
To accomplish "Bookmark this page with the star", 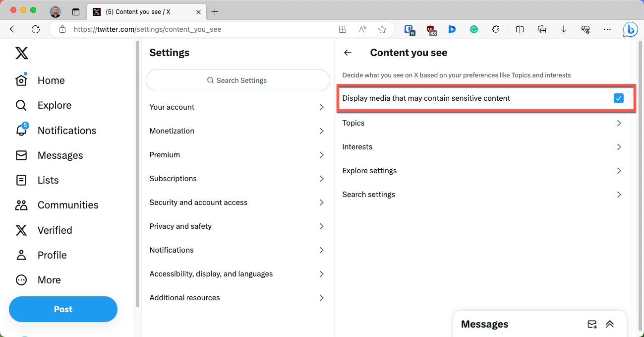I will click(x=382, y=29).
